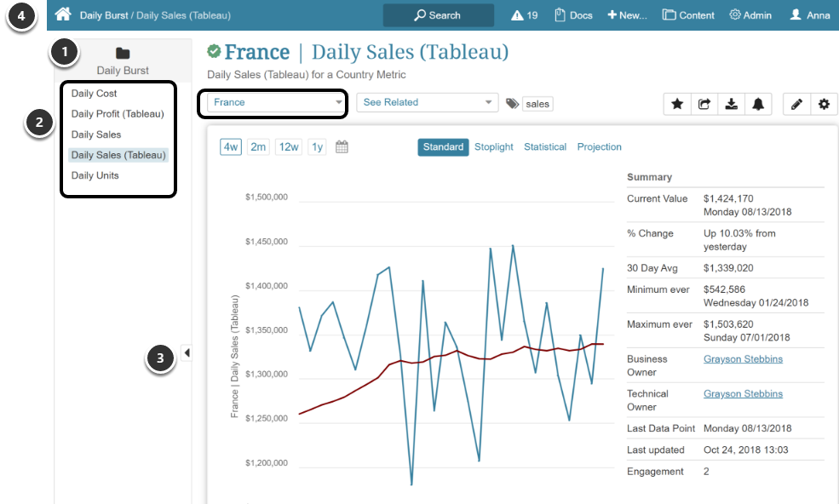The width and height of the screenshot is (839, 504).
Task: Select Daily Profit (Tableau) in the sidebar
Action: [118, 113]
